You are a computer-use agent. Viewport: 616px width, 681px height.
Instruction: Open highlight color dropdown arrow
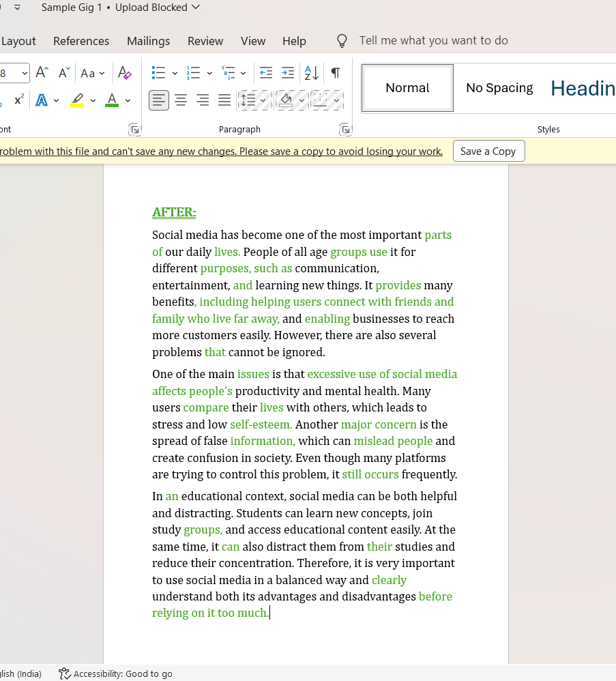tap(93, 101)
